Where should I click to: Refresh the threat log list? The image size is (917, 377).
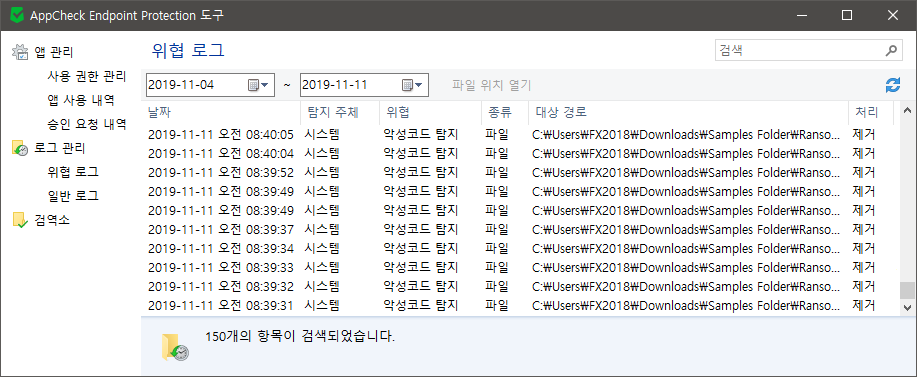pyautogui.click(x=892, y=85)
